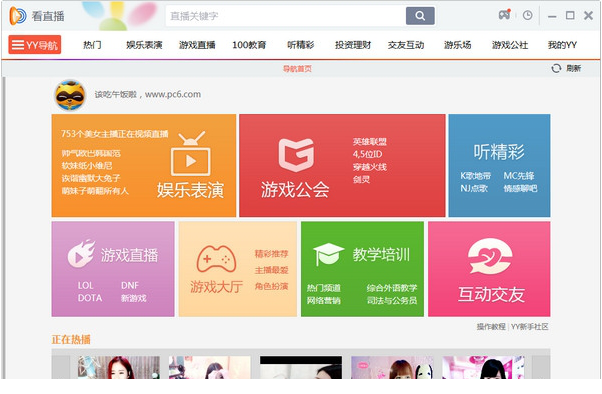Click the refresh arrows icon
Viewport: 602px width, 394px height.
[x=556, y=68]
